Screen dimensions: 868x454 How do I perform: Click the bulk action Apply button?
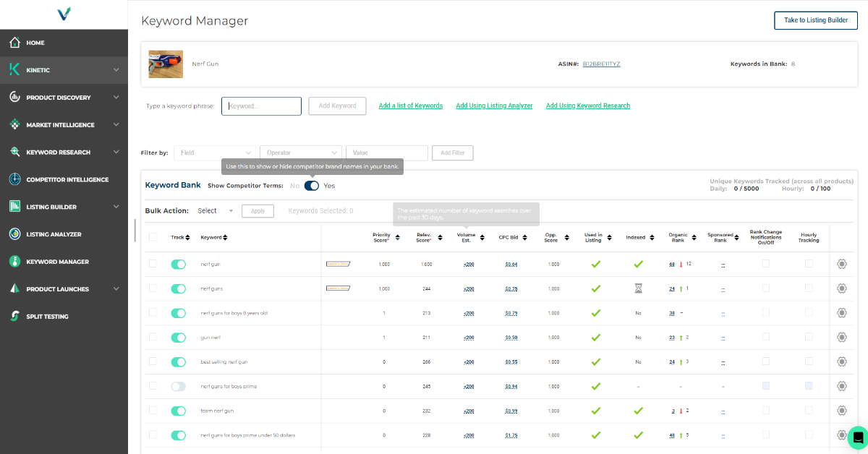258,211
